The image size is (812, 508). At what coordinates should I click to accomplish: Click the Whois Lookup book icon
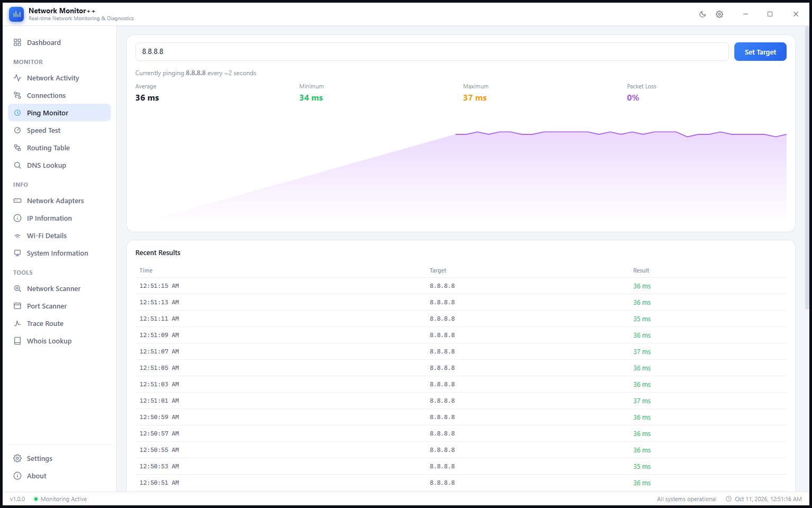coord(17,341)
